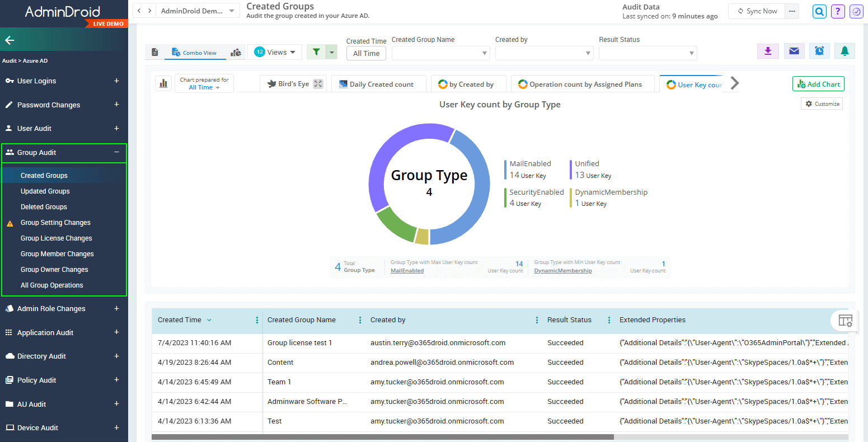Switch to report-only document view
The height and width of the screenshot is (442, 868).
coord(155,53)
